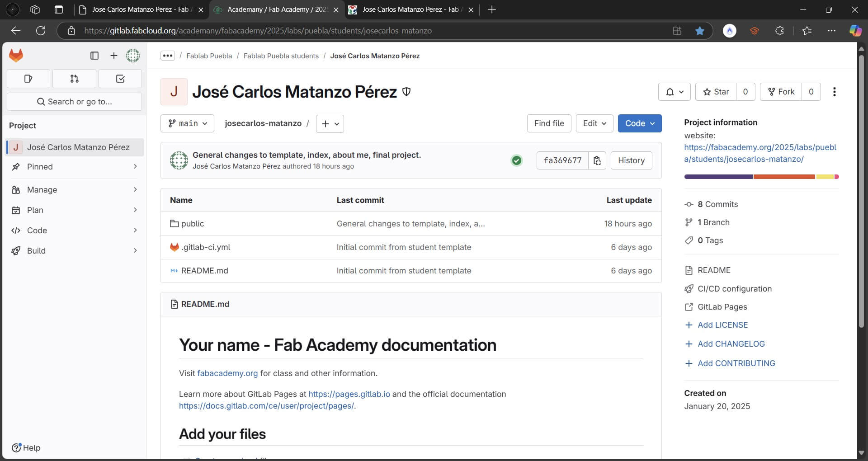
Task: Open the latest commit message link
Action: [x=307, y=155]
